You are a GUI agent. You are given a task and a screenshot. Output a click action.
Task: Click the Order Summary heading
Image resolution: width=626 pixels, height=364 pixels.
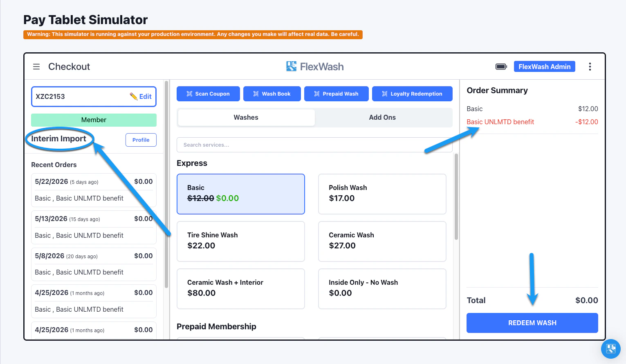click(497, 91)
